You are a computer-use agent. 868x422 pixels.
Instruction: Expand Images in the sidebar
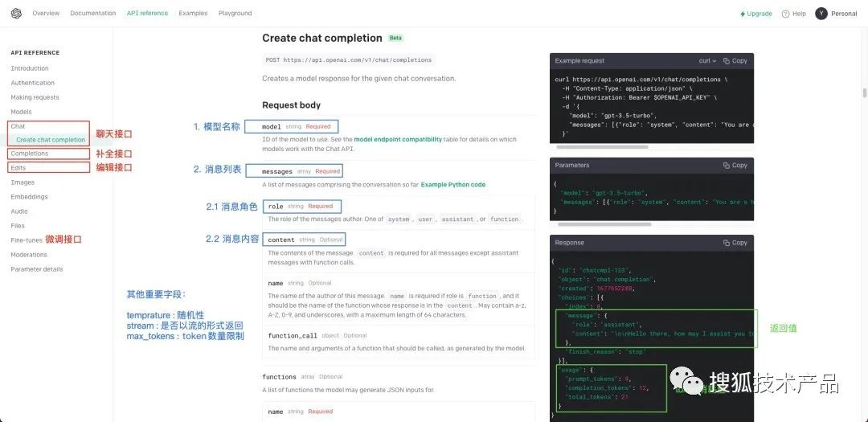(x=23, y=182)
